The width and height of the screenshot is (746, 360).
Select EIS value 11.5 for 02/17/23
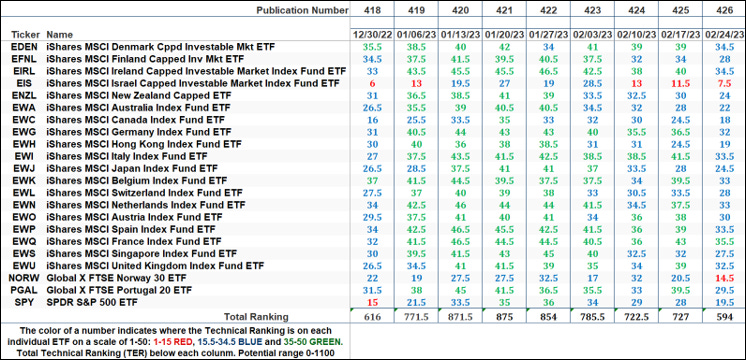[x=679, y=84]
